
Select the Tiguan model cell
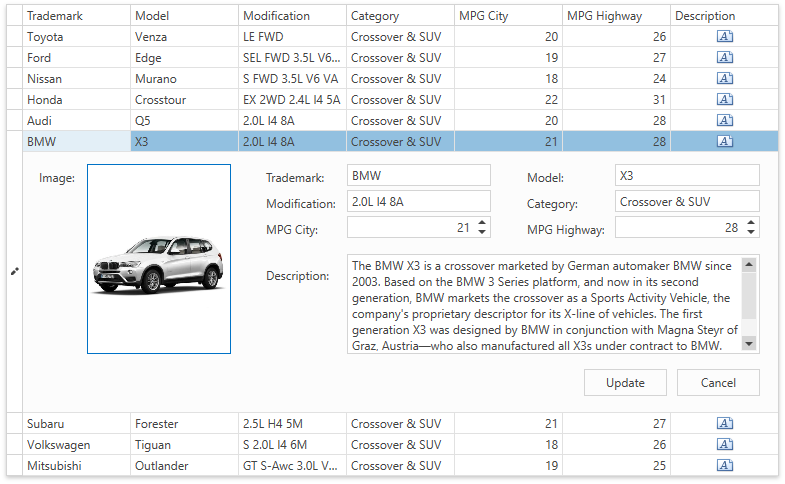coord(184,445)
